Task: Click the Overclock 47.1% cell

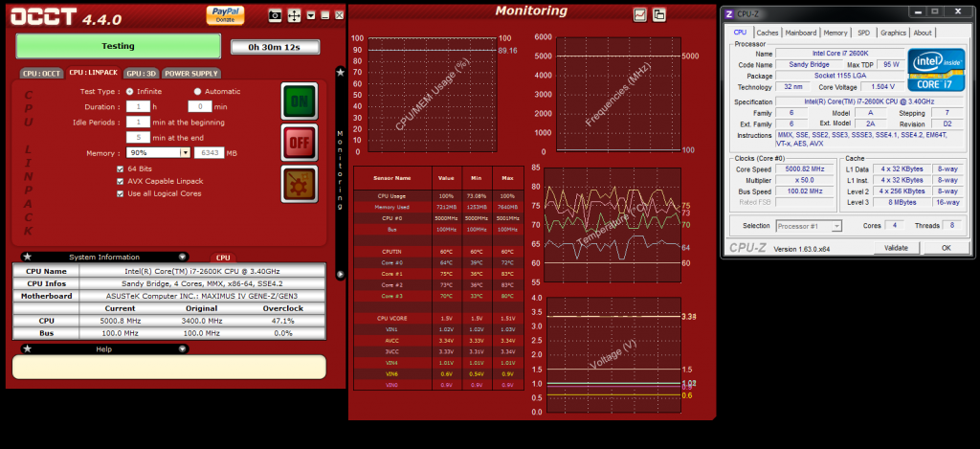Action: click(283, 321)
